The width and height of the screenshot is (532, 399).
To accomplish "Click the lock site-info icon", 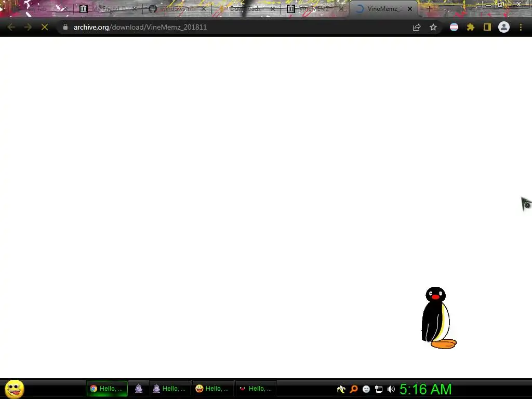I will pyautogui.click(x=65, y=27).
